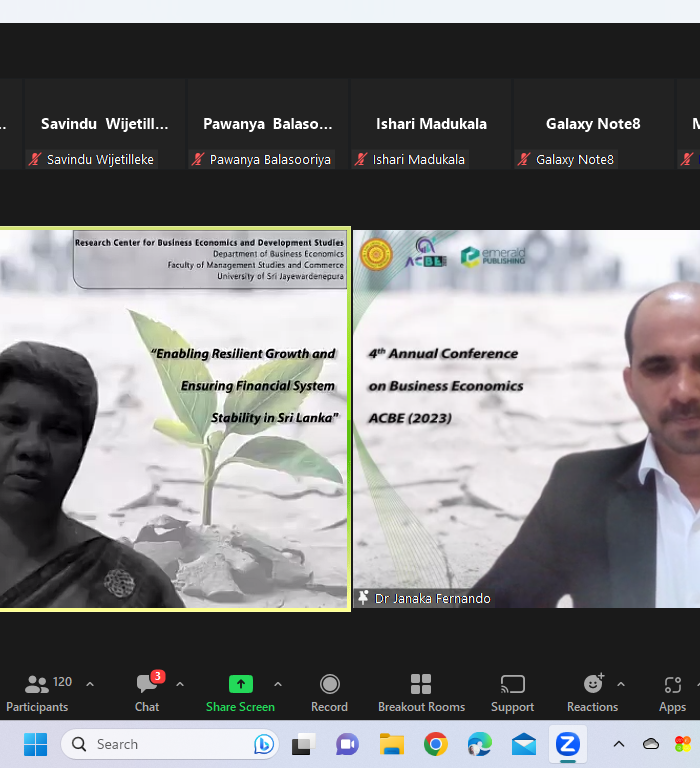Click the Support icon in toolbar
This screenshot has height=768, width=700.
coord(512,692)
